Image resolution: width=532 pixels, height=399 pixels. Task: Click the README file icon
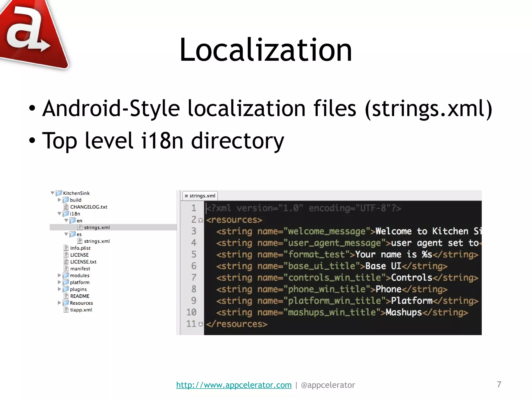(66, 296)
